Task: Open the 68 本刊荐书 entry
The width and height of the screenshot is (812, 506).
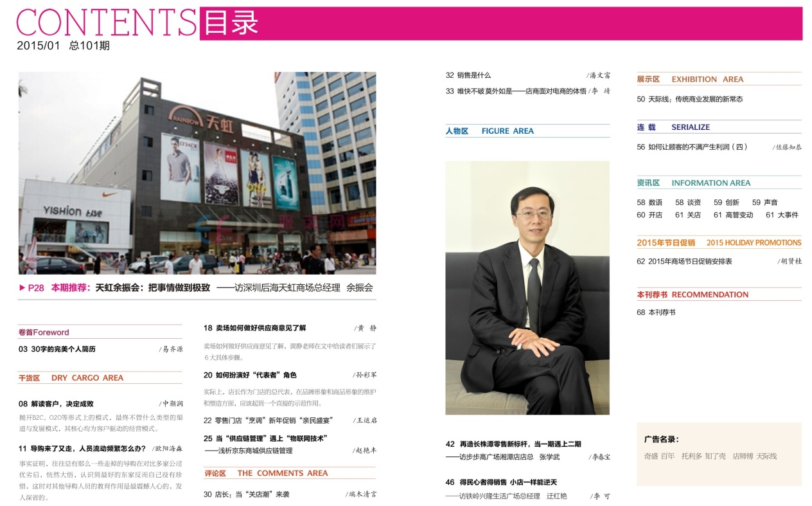Action: (656, 312)
